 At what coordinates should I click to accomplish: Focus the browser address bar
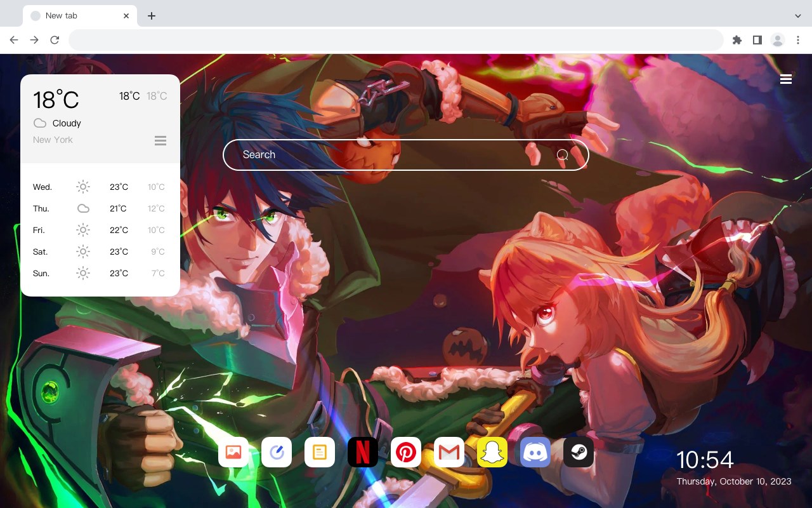[x=396, y=40]
